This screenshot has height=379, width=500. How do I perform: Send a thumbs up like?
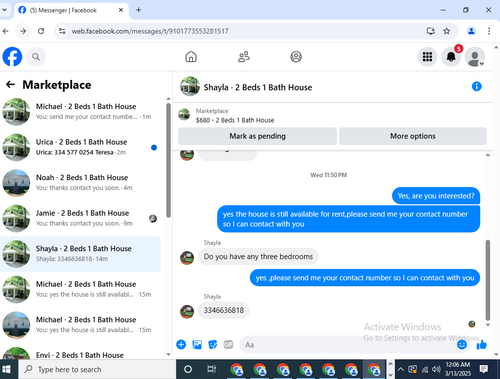coord(482,344)
